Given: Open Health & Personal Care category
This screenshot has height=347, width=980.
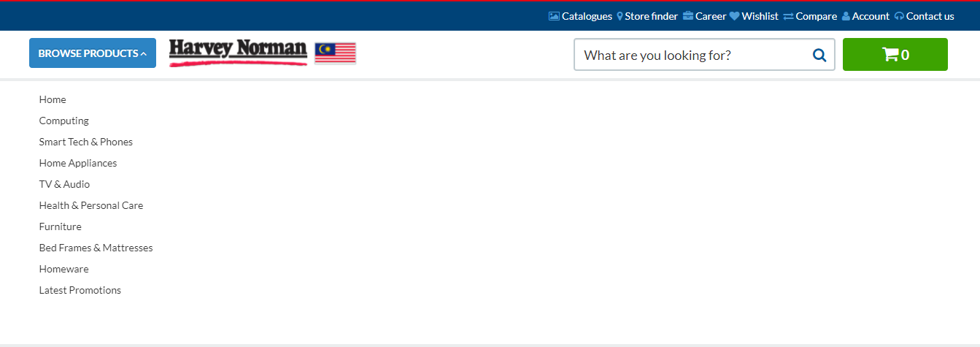Looking at the screenshot, I should tap(91, 205).
